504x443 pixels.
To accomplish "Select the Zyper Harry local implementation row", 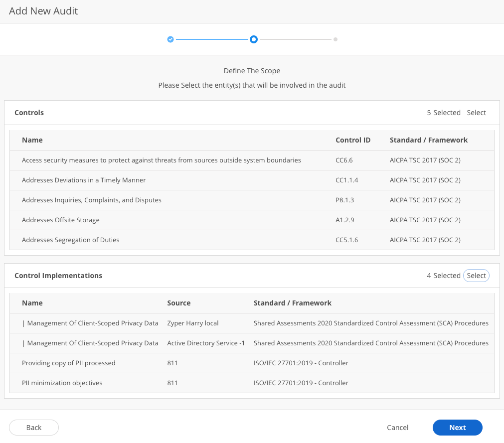I will pos(252,323).
